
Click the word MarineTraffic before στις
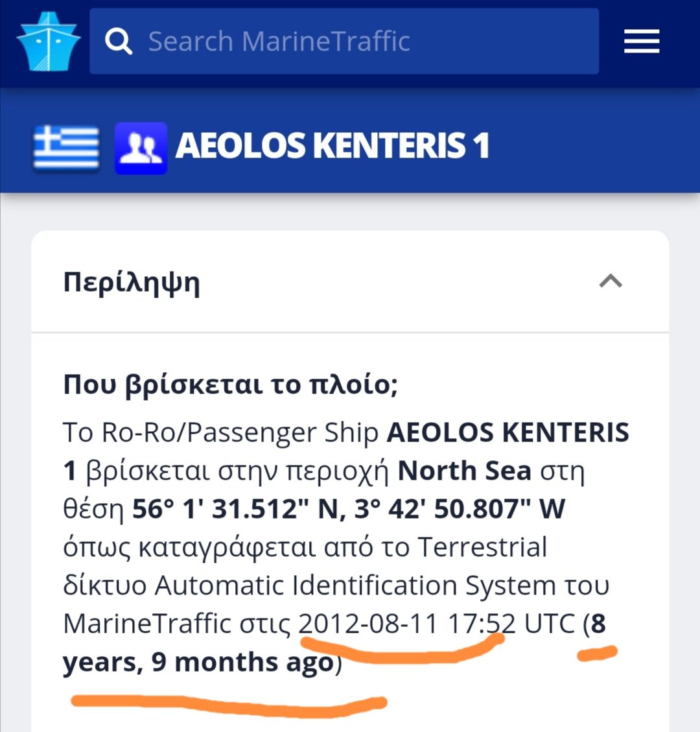tap(146, 624)
